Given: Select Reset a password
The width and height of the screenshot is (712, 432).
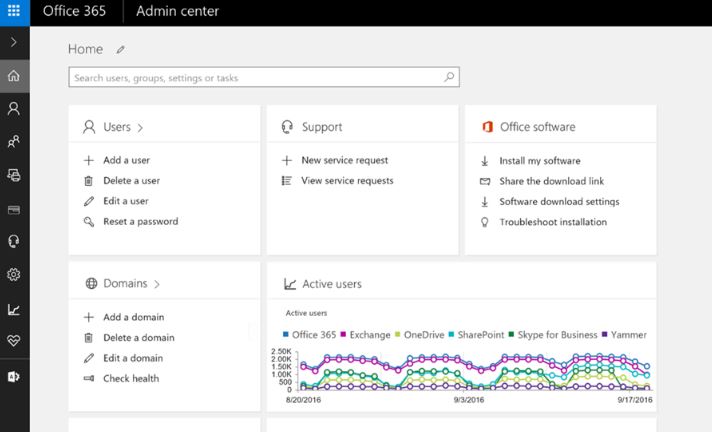Looking at the screenshot, I should pos(140,221).
